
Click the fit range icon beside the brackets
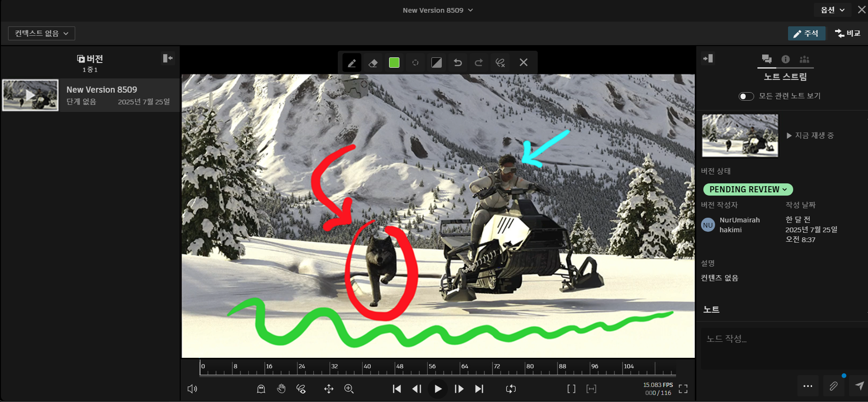(x=591, y=389)
